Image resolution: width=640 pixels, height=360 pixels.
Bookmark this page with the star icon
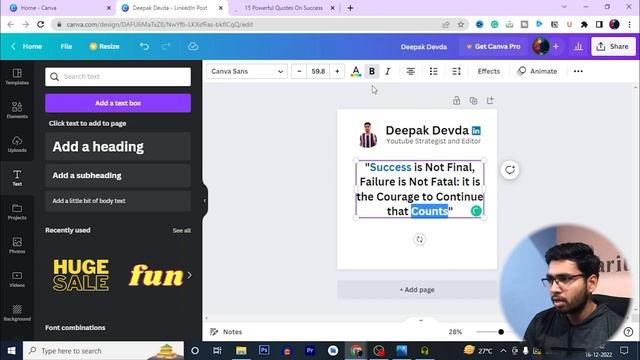(461, 24)
